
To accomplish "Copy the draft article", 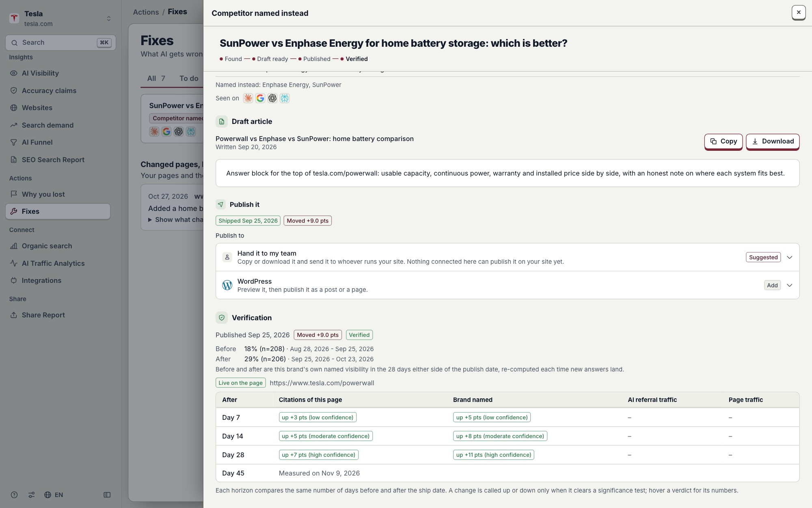I will (723, 141).
